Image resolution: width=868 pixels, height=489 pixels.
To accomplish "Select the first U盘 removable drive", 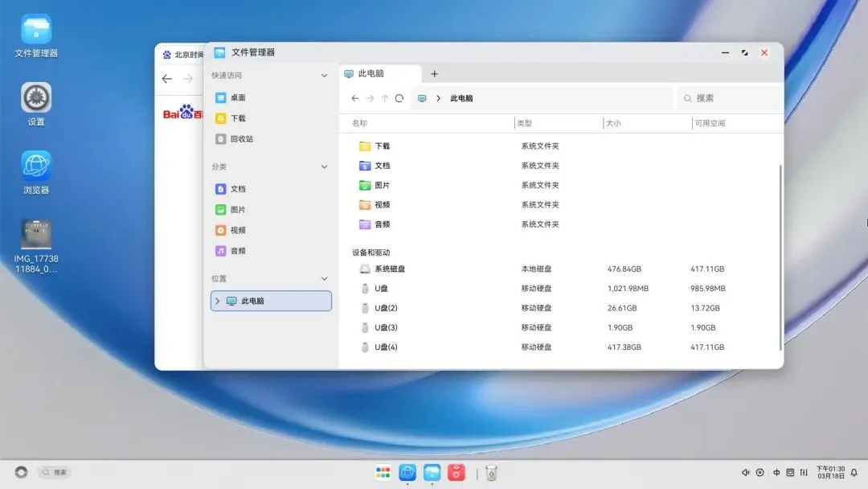I will [559, 289].
